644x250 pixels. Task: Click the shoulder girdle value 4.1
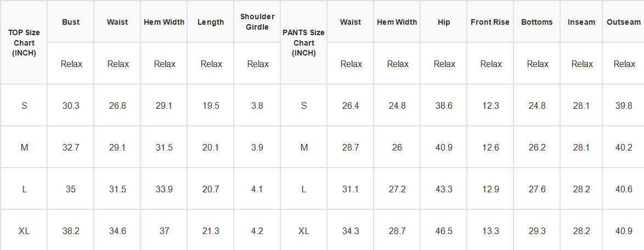pos(257,189)
